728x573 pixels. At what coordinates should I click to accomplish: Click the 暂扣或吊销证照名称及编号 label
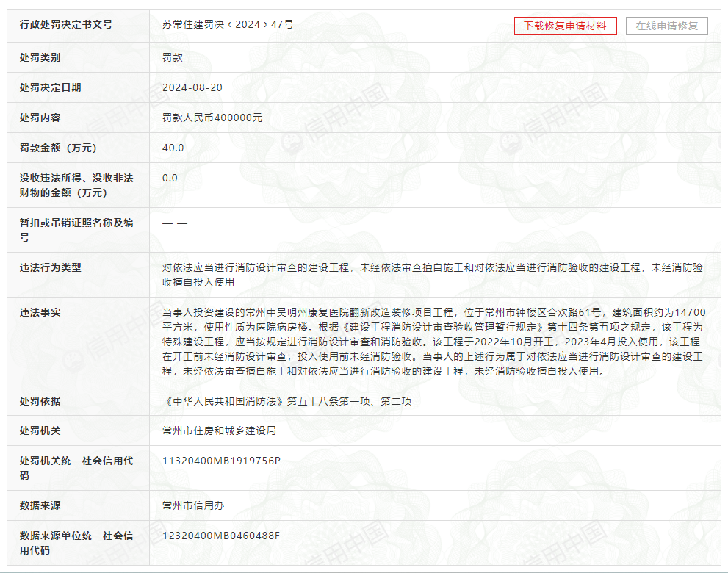coord(76,230)
